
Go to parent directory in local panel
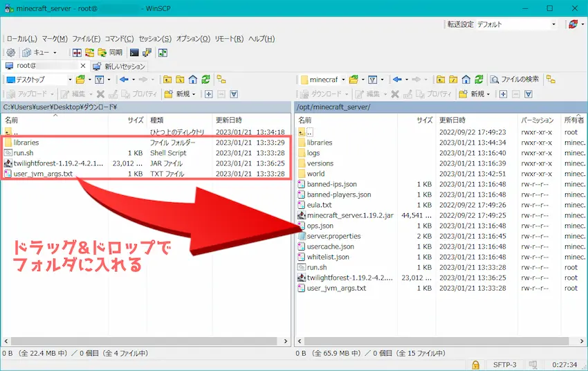pos(167,80)
